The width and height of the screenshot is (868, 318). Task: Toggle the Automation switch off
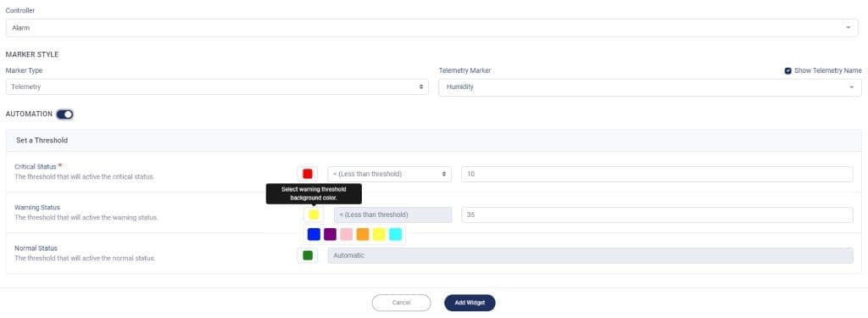64,114
